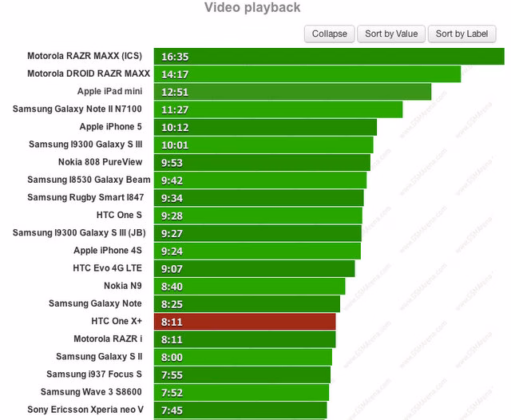Click the HTC One X+ label
This screenshot has height=420, width=511.
click(x=117, y=321)
